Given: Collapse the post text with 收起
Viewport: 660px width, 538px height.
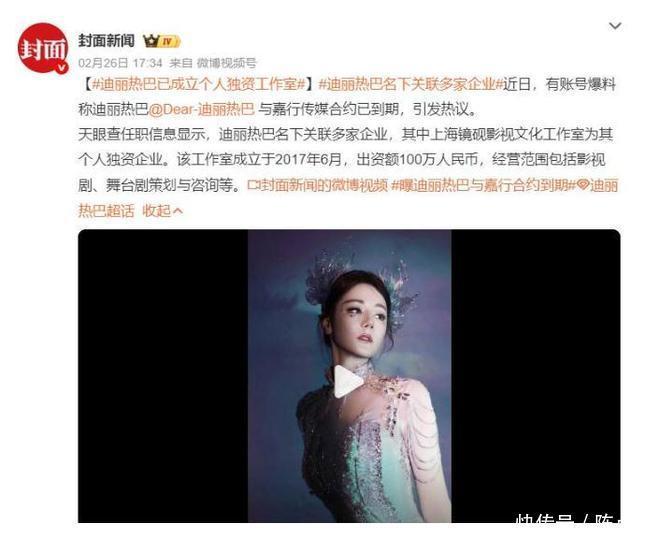Looking at the screenshot, I should point(156,210).
